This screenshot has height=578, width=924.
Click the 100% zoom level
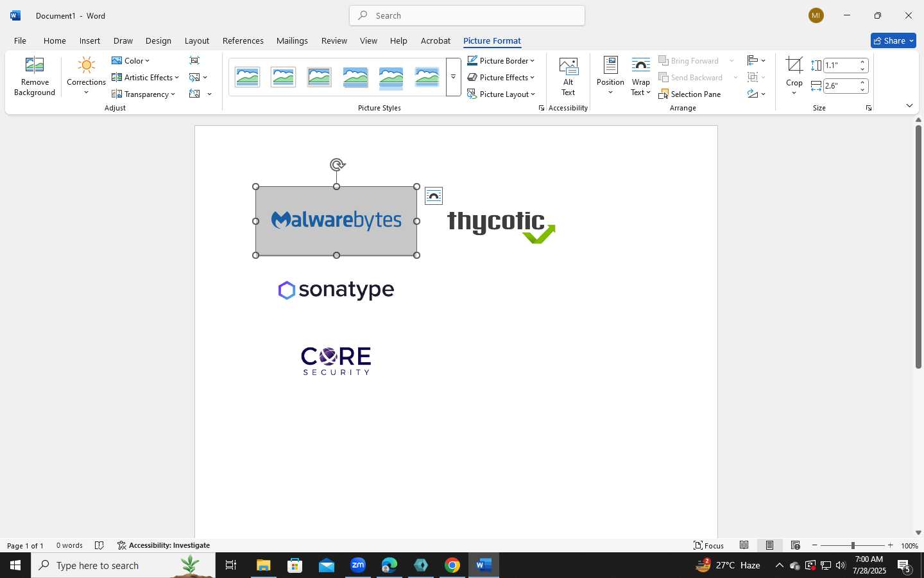coord(909,545)
